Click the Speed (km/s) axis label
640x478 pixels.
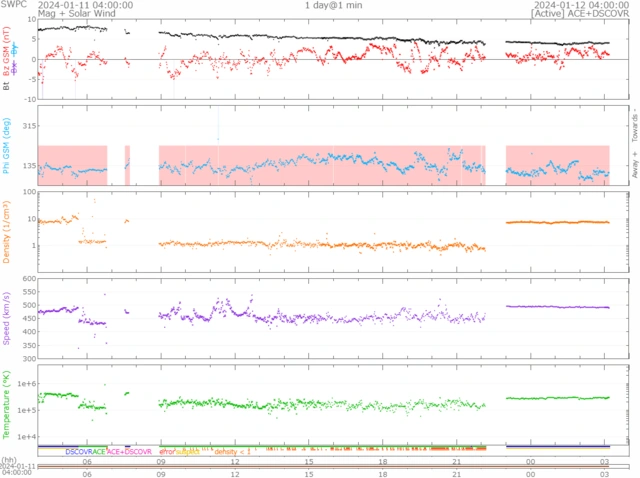tap(6, 318)
